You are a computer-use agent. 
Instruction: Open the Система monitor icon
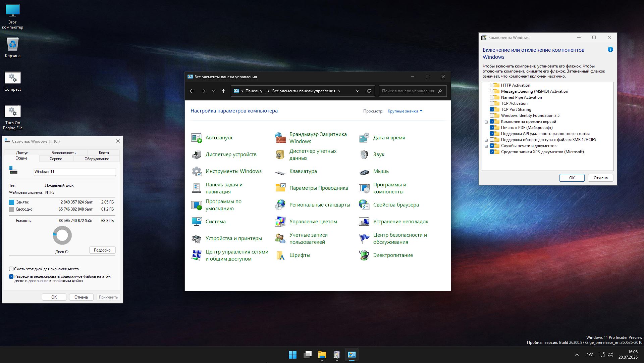point(196,222)
